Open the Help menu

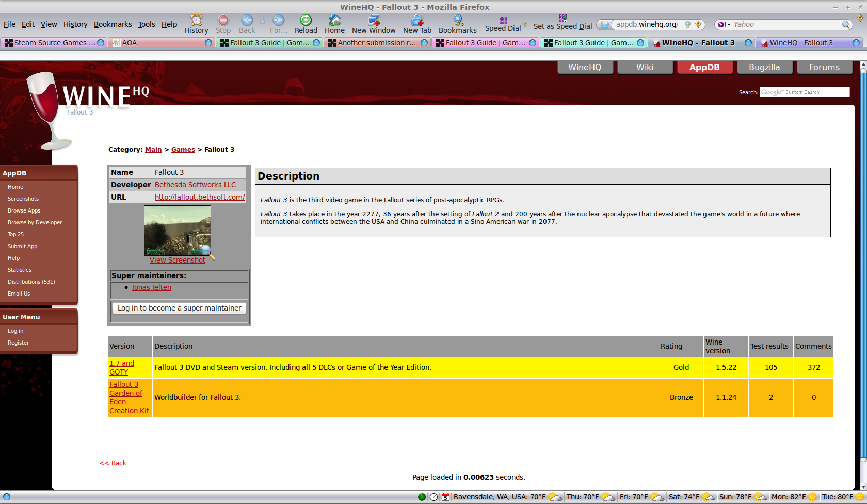[169, 24]
